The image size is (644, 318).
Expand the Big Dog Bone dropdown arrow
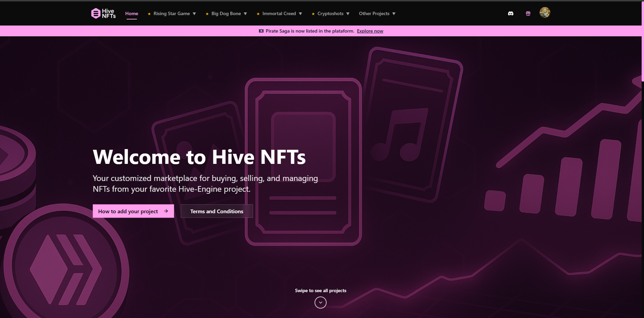[245, 14]
